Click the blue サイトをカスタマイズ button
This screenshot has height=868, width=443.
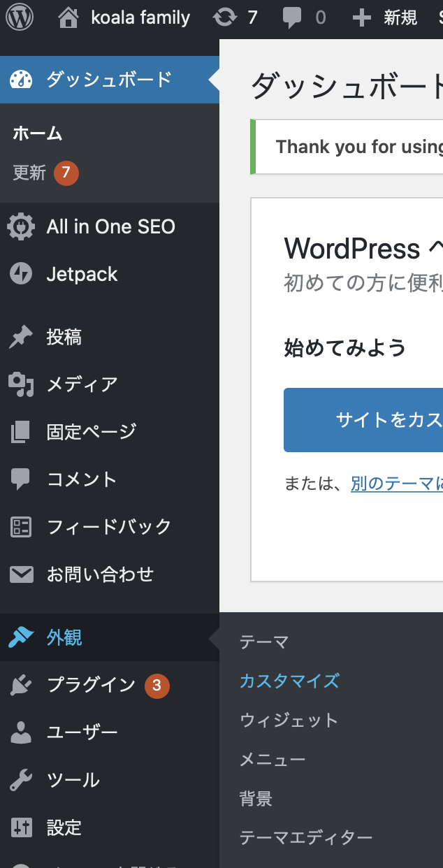pyautogui.click(x=363, y=420)
